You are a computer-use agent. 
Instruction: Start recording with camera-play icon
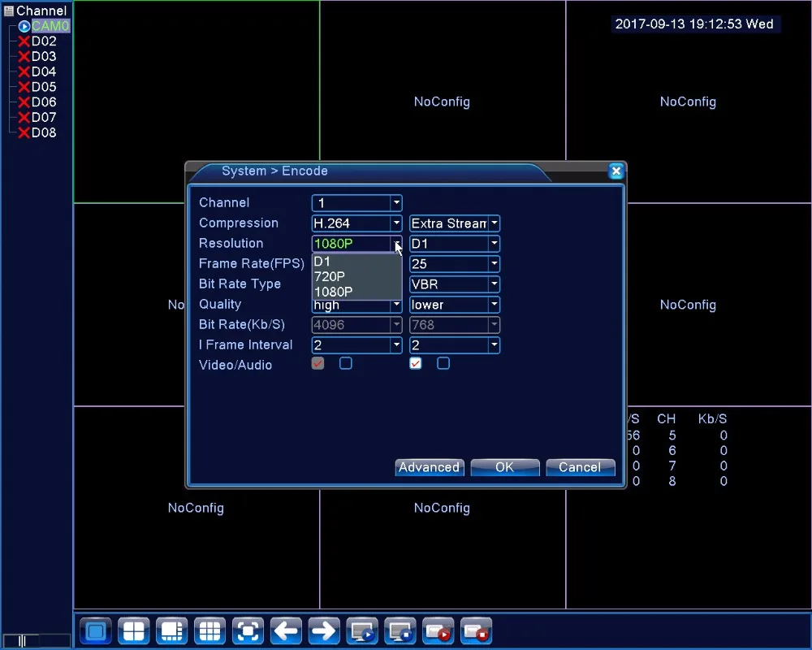point(438,630)
